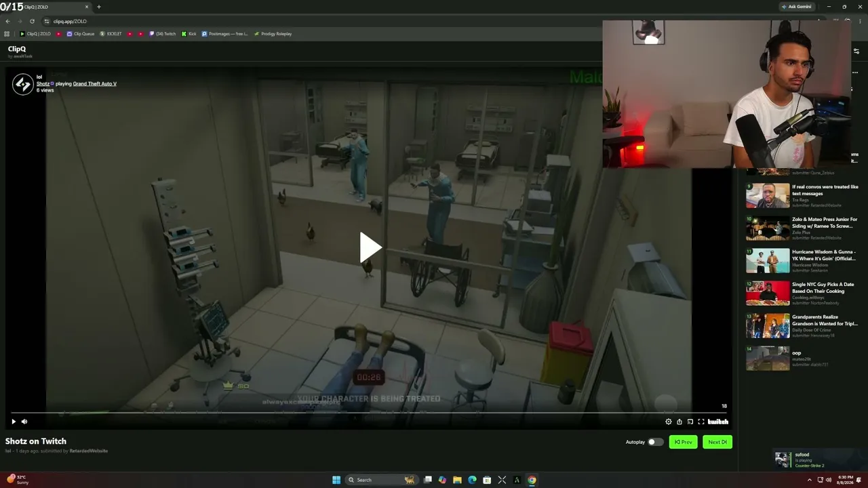
Task: Select the queued clip 'Single NYC Guy Picks A Date'
Action: tap(802, 293)
